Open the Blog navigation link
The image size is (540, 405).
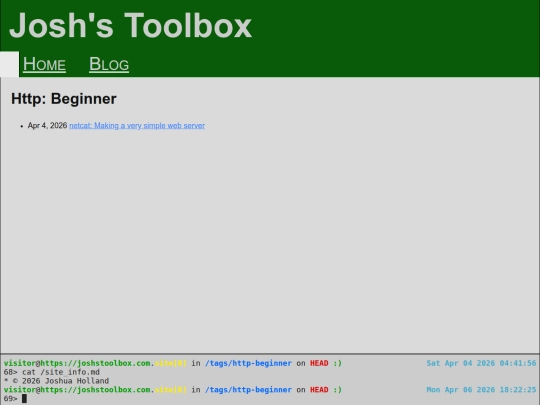pyautogui.click(x=109, y=64)
